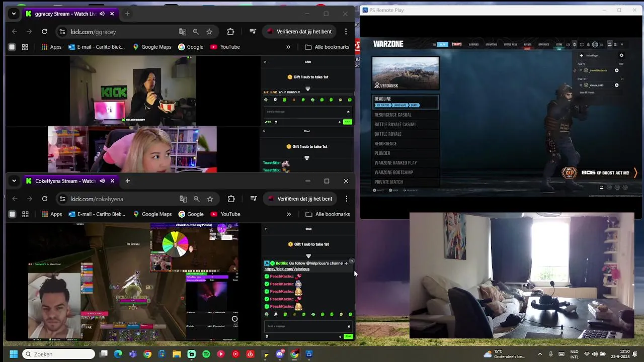Open Spotify from the taskbar
Viewport: 644px width, 362px height.
point(206,354)
